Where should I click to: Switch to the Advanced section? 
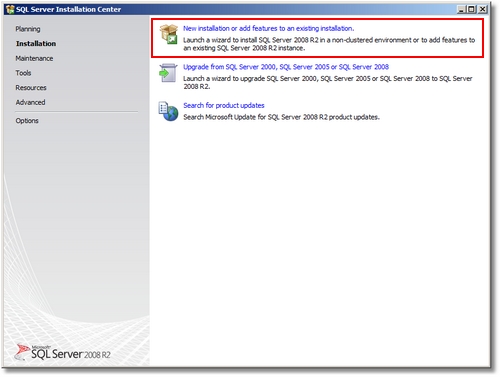[x=30, y=102]
